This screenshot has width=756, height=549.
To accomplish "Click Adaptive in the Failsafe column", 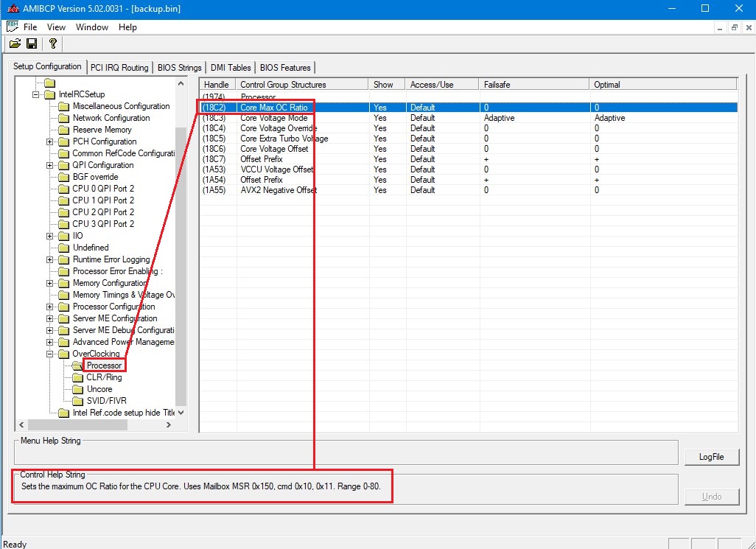I will (x=499, y=118).
